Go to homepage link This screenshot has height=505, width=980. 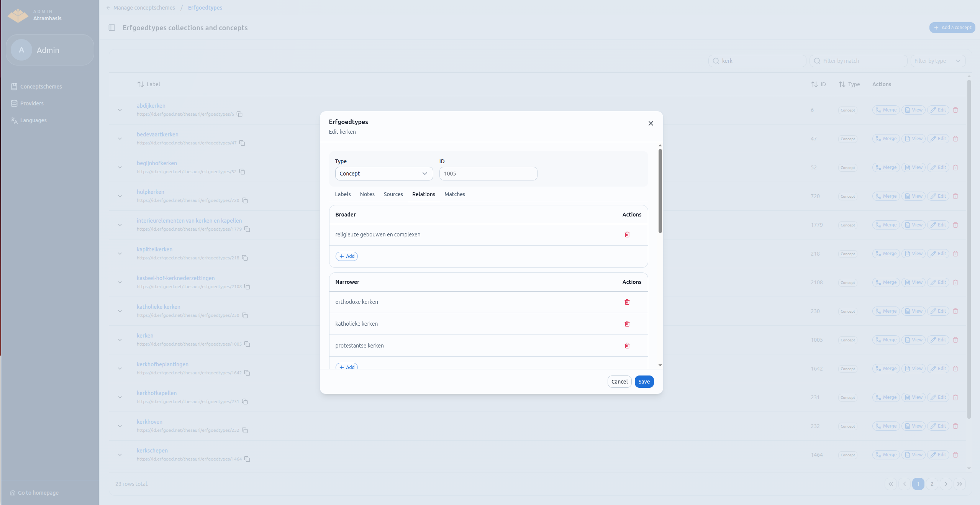(34, 493)
